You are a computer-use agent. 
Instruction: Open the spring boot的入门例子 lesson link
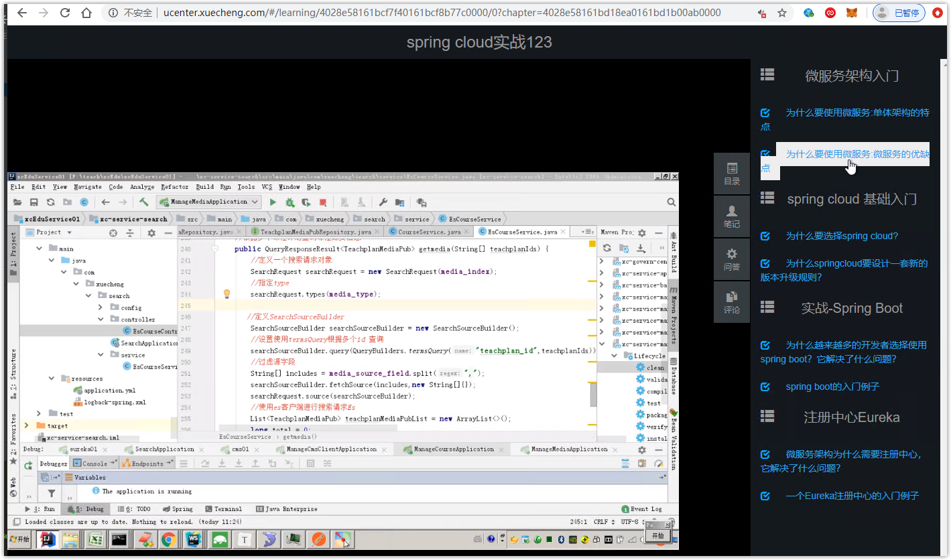832,387
